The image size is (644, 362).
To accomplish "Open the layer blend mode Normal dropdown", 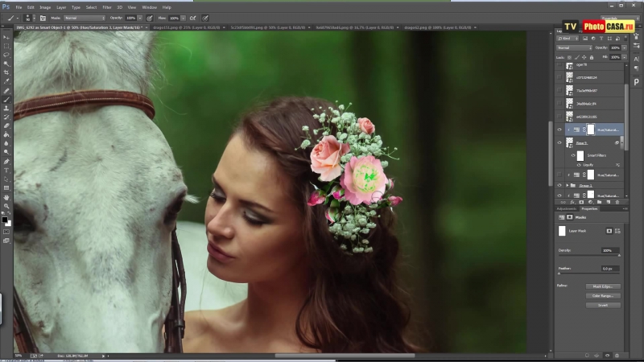I will [x=574, y=47].
